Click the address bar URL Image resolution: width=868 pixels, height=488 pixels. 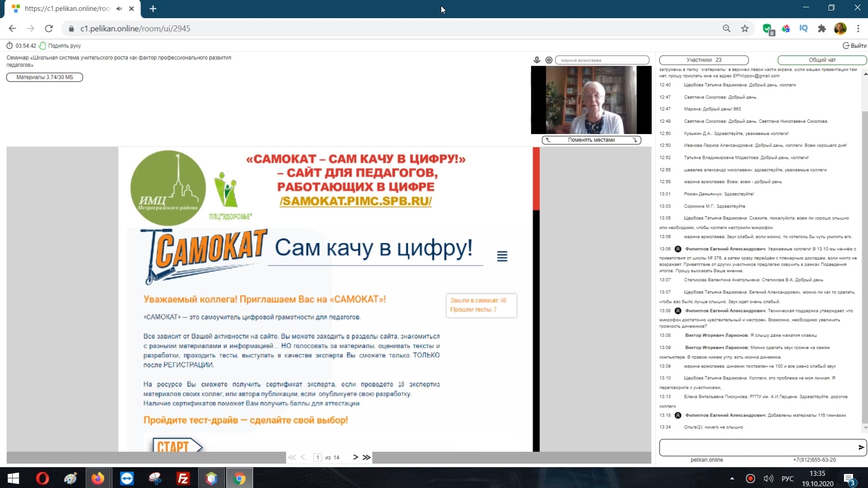tap(135, 29)
